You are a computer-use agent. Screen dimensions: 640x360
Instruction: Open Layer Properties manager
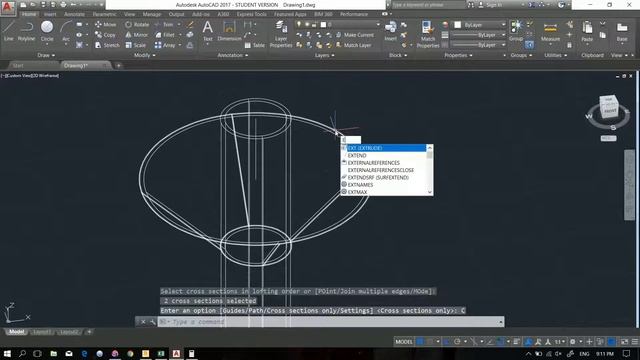click(281, 34)
